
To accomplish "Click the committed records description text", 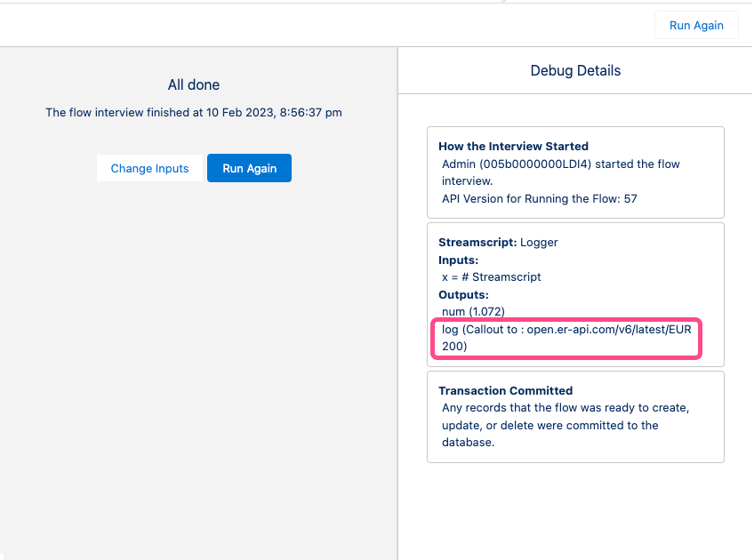I will coord(562,425).
